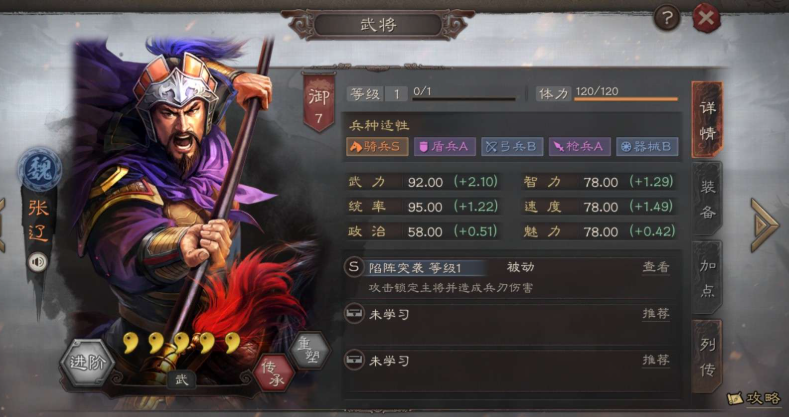Switch to the 加点 tab
This screenshot has height=417, width=789.
coord(707,278)
